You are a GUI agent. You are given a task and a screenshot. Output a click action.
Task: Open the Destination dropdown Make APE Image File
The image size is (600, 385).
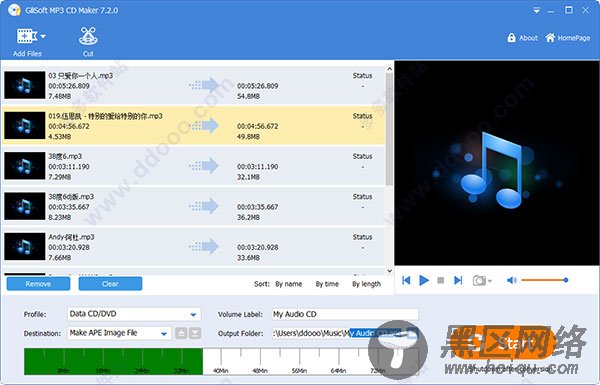click(119, 333)
